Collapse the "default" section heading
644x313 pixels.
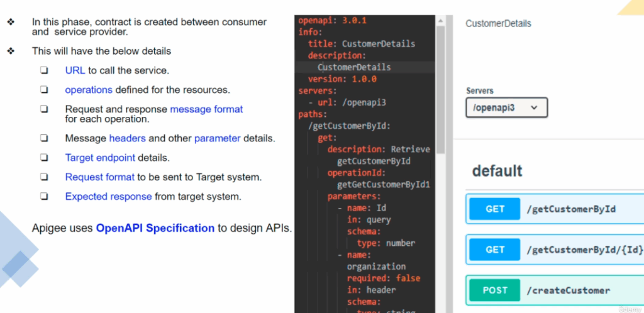[x=497, y=170]
